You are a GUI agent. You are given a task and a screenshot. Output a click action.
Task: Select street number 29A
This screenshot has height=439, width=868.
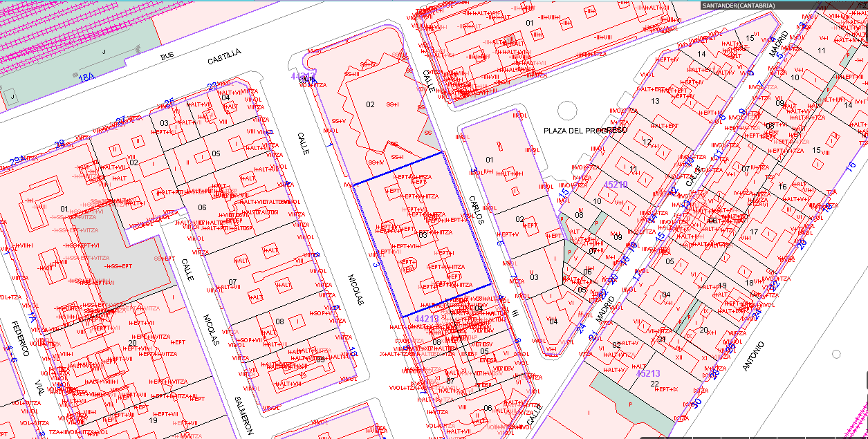tap(17, 161)
